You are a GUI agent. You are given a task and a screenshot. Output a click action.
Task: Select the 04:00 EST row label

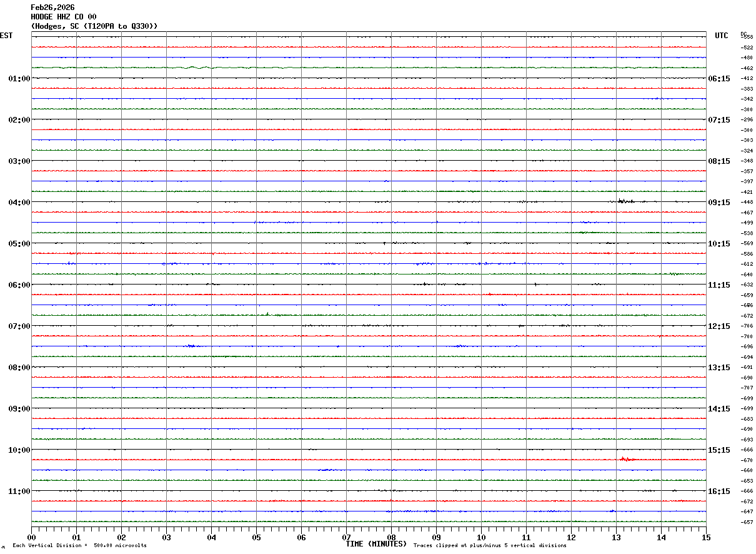click(x=19, y=202)
